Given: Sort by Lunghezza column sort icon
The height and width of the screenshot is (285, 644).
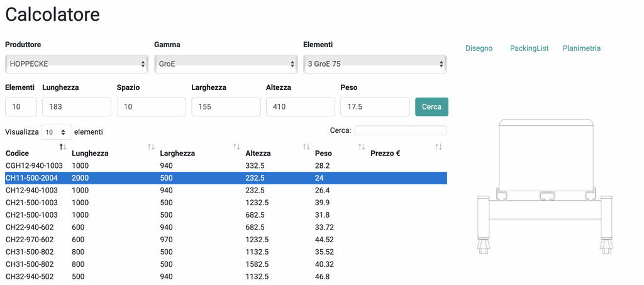Looking at the screenshot, I should 151,147.
